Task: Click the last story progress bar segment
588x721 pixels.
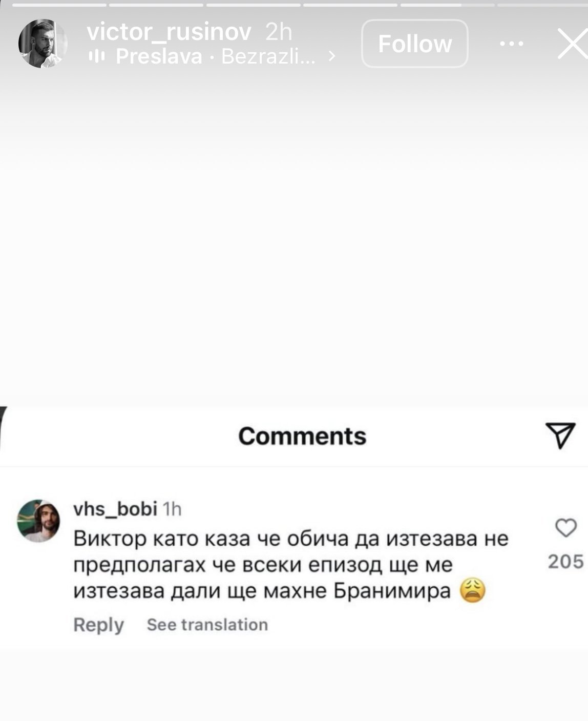Action: pos(542,5)
